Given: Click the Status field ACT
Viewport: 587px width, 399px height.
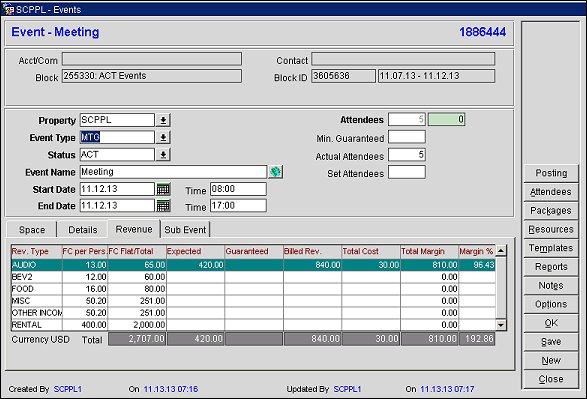Looking at the screenshot, I should (x=117, y=155).
